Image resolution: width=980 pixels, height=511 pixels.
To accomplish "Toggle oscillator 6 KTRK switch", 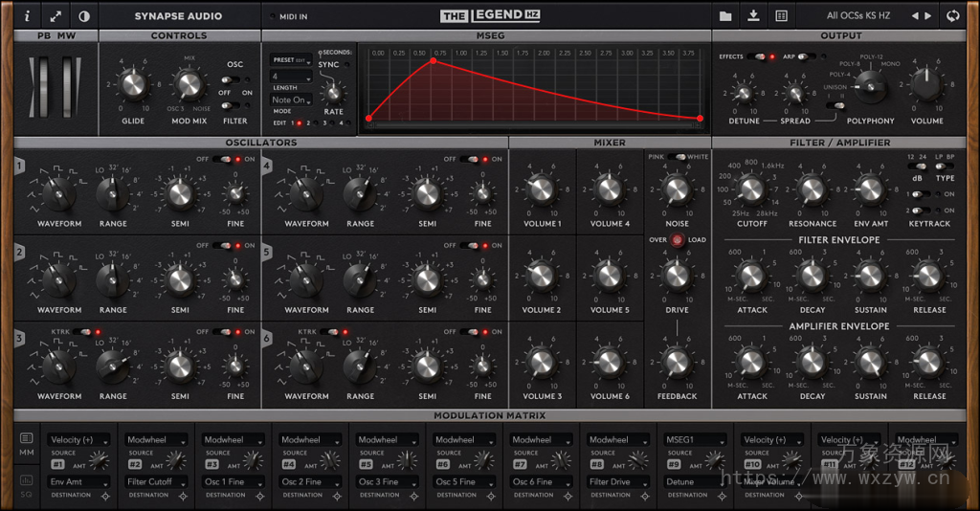I will click(x=330, y=332).
